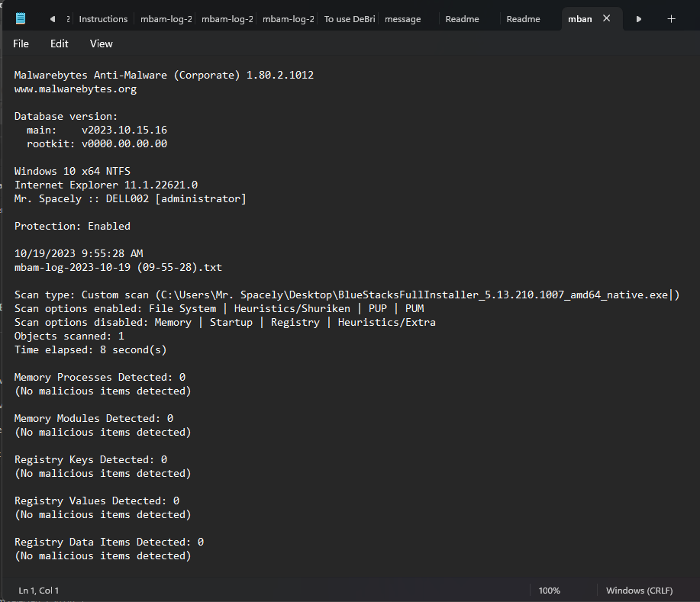This screenshot has height=602, width=700.
Task: Click the "Malwarebytes Anti-Malware (Corporate)" header line
Action: [164, 75]
